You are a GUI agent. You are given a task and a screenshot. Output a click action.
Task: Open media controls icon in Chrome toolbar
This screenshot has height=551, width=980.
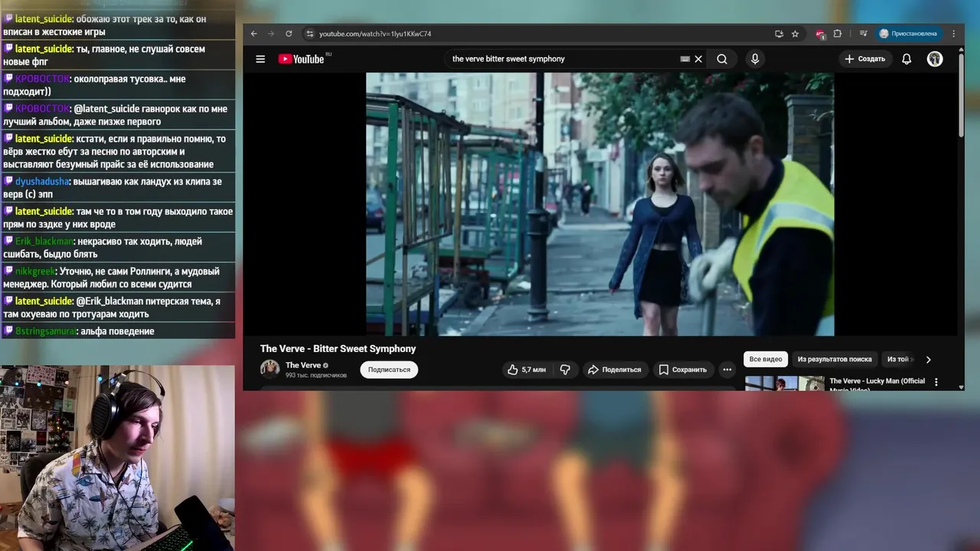coord(863,34)
